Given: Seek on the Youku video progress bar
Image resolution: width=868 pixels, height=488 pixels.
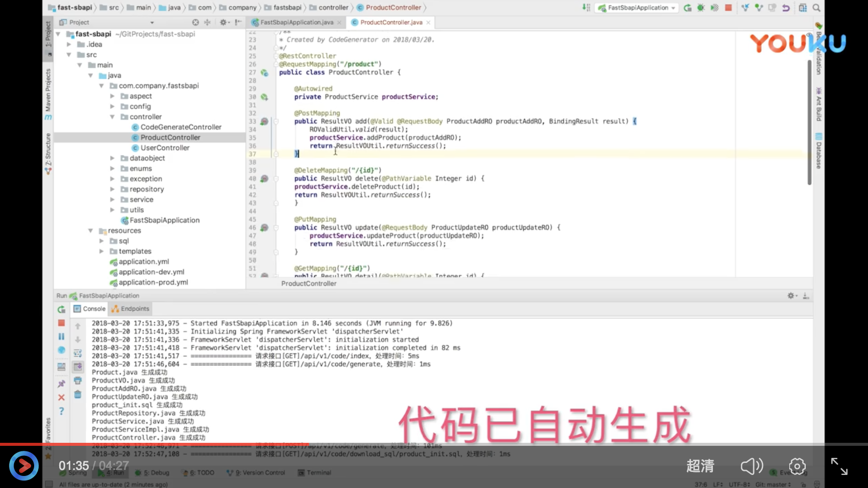Looking at the screenshot, I should (434, 444).
